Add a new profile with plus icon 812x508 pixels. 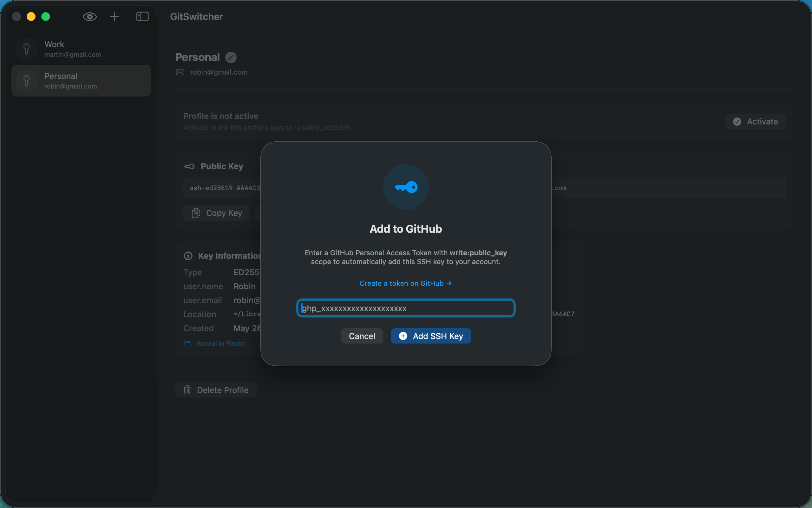pyautogui.click(x=115, y=17)
